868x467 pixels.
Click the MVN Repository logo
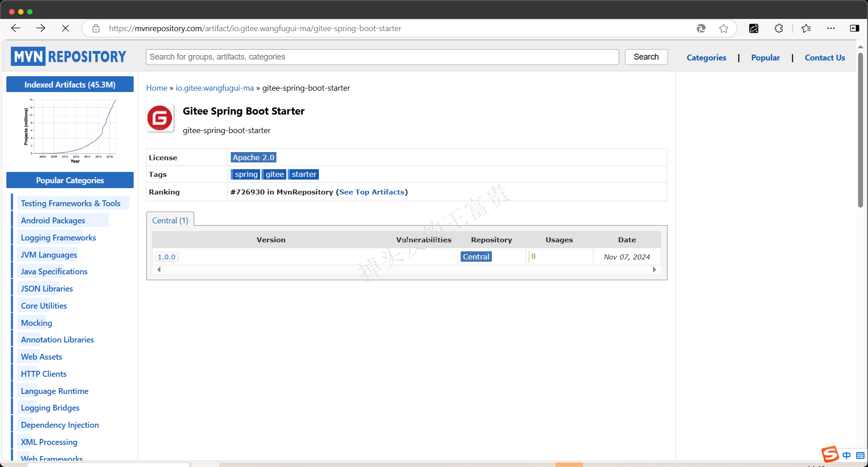[x=69, y=56]
